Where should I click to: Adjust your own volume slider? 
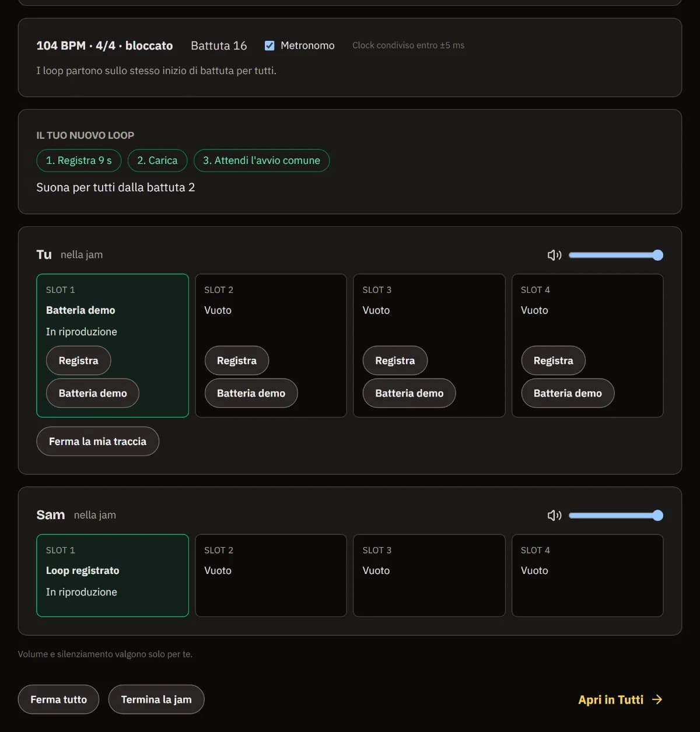616,255
